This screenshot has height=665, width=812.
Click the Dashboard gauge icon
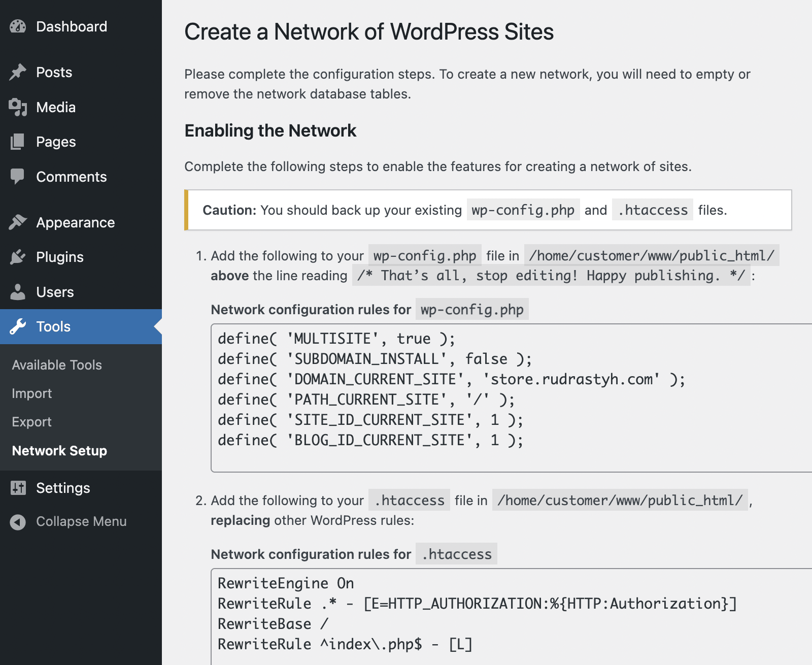coord(18,26)
